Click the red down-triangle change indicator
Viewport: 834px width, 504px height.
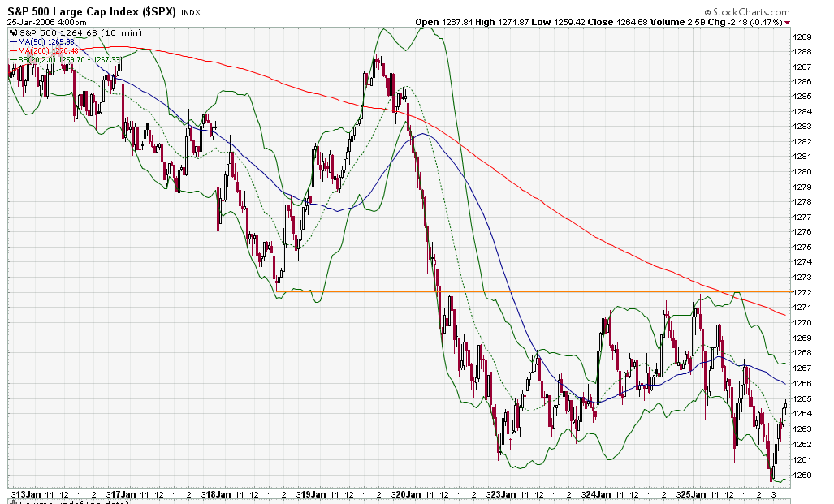click(787, 23)
